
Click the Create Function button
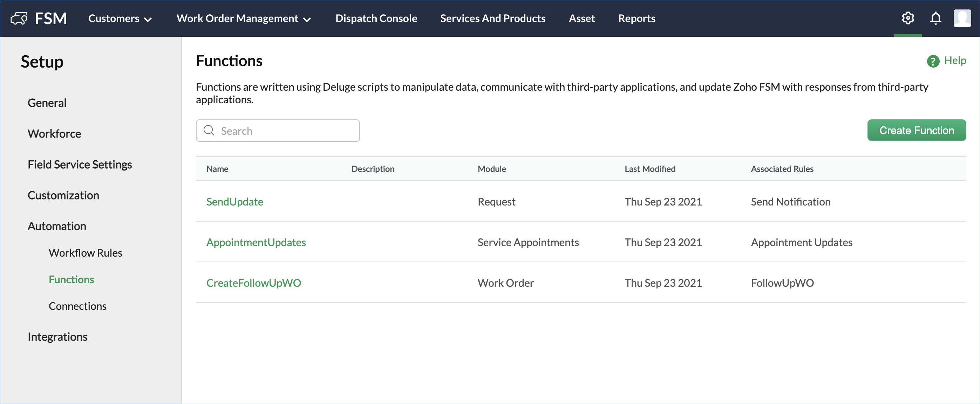[916, 130]
